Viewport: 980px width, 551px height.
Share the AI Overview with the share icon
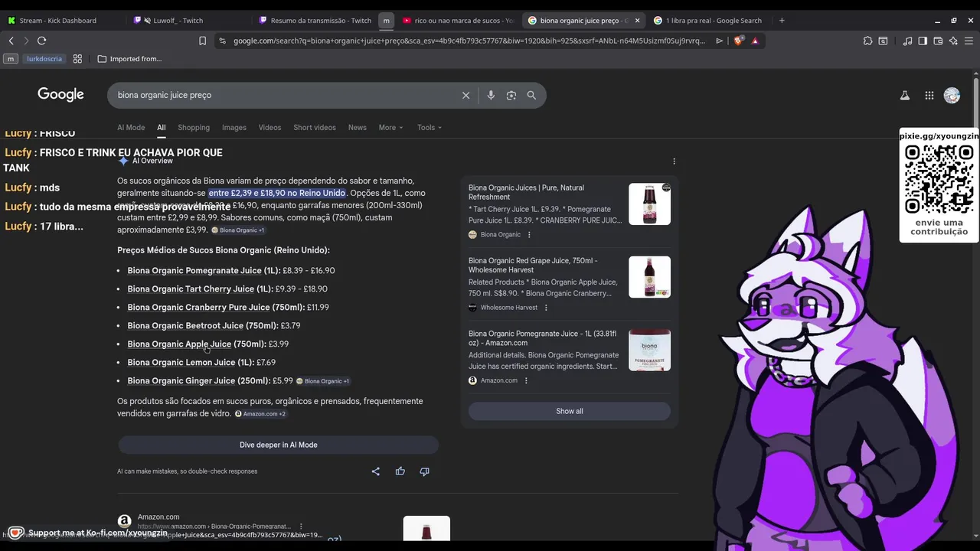(375, 471)
